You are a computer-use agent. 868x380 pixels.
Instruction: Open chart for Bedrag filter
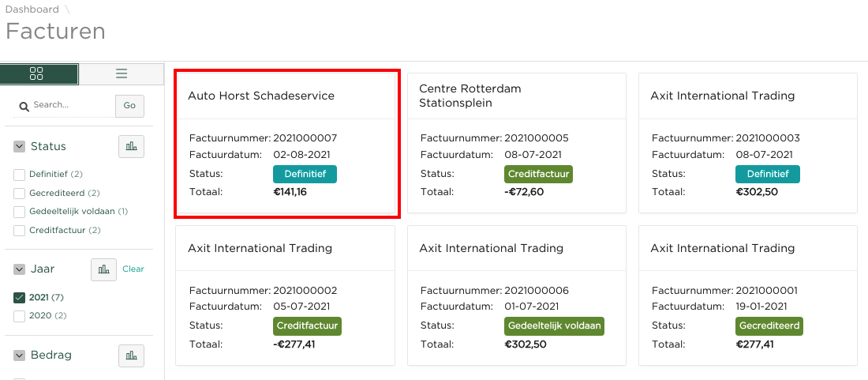131,356
